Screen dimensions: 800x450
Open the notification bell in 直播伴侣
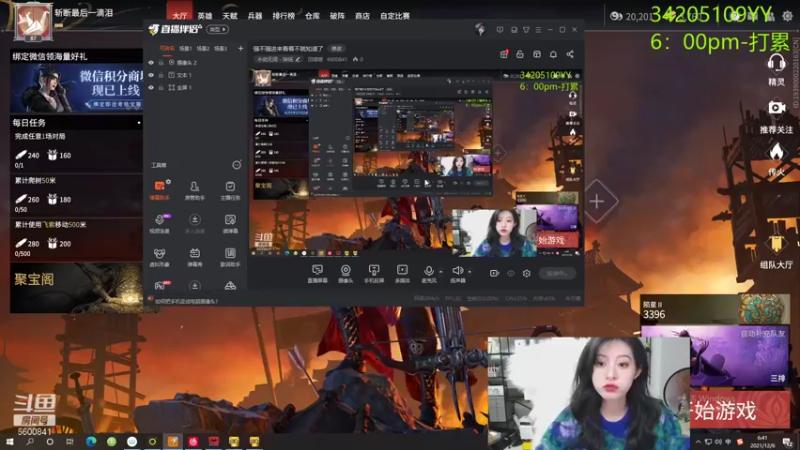[553, 54]
